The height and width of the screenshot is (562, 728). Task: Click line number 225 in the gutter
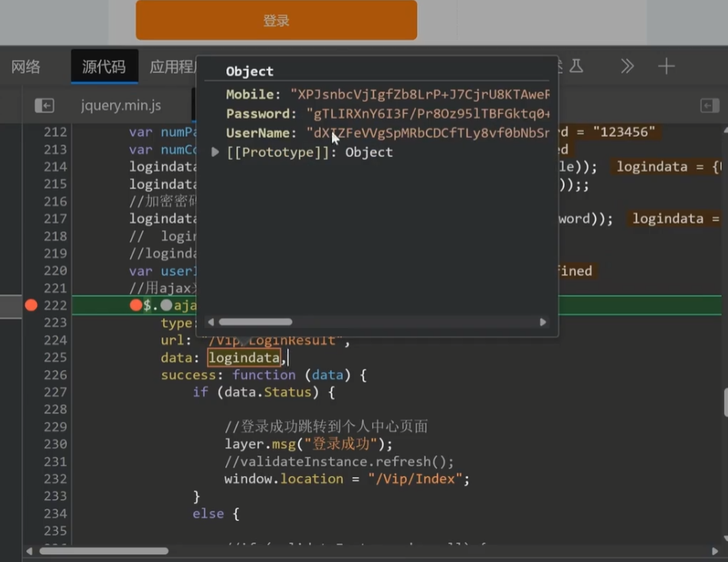(x=55, y=358)
